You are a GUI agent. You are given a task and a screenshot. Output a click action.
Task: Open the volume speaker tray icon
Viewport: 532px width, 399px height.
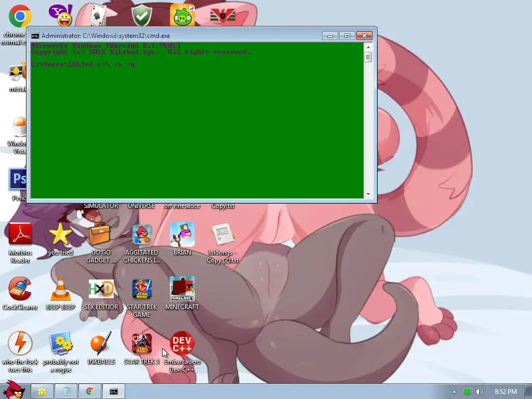tap(479, 392)
